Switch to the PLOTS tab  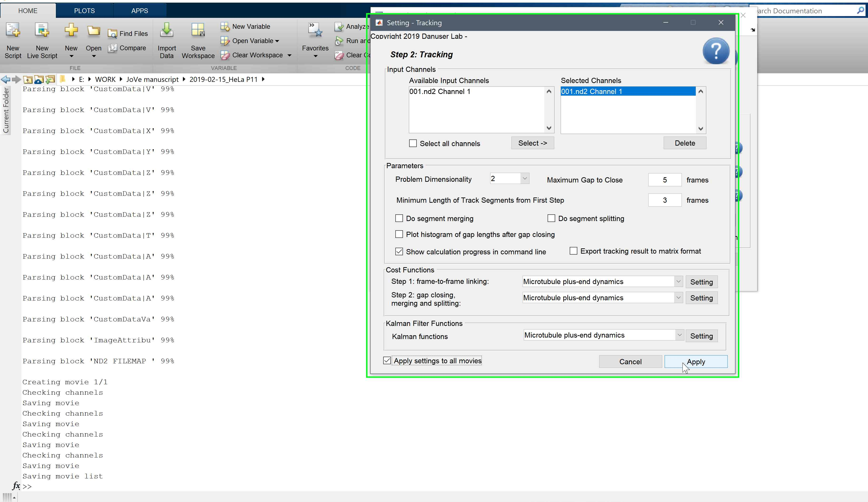pyautogui.click(x=84, y=11)
